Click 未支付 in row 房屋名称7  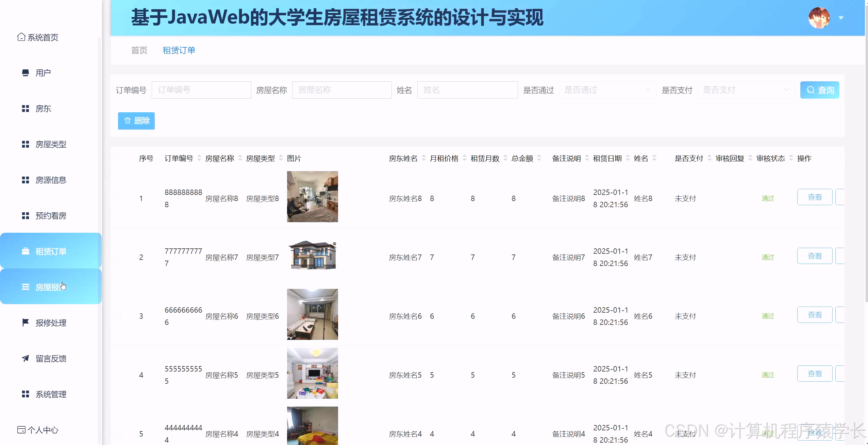pyautogui.click(x=685, y=258)
